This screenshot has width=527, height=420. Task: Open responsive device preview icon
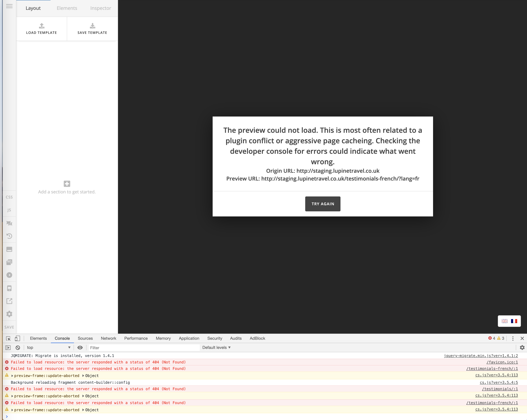click(x=9, y=288)
